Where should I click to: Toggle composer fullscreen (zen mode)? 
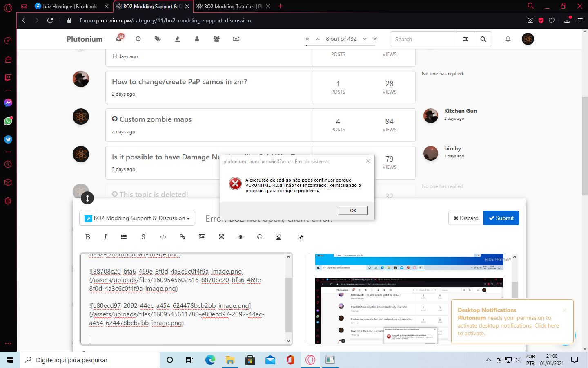(x=221, y=237)
